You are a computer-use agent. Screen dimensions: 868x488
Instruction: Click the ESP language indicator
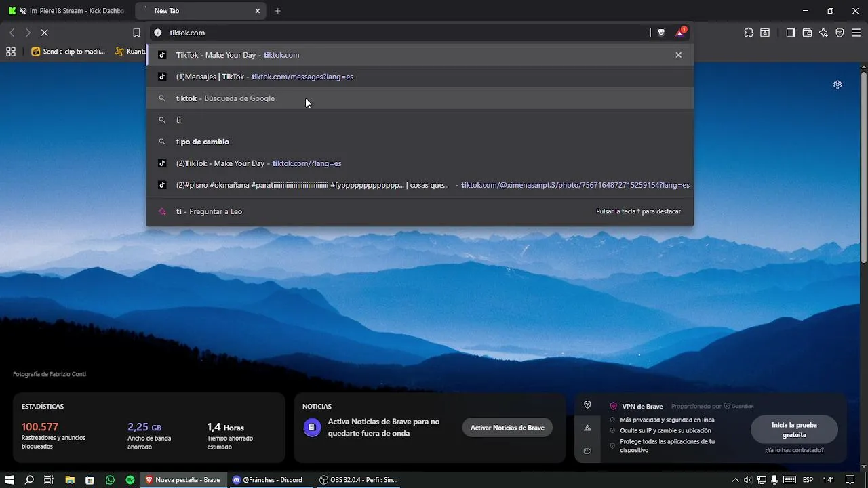(808, 480)
